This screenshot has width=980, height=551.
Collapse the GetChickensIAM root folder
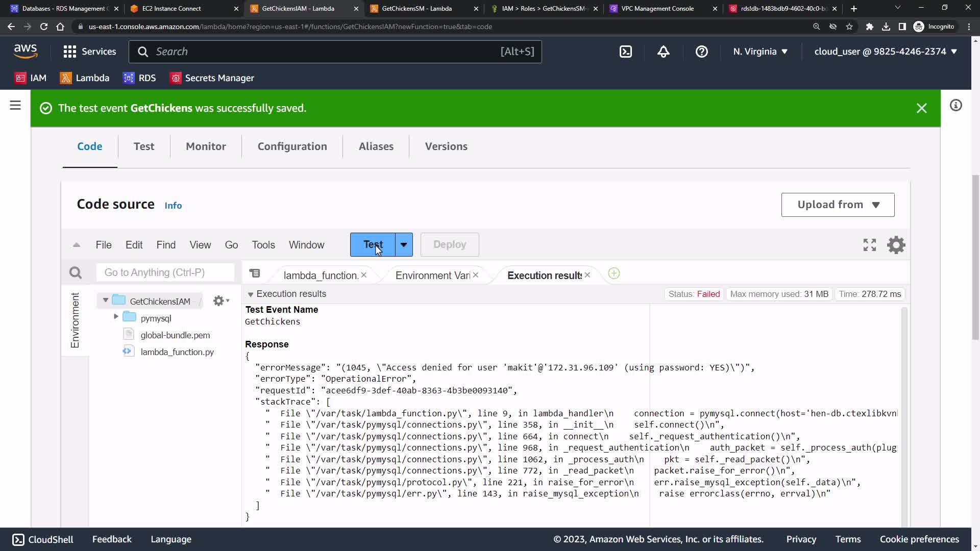(106, 300)
